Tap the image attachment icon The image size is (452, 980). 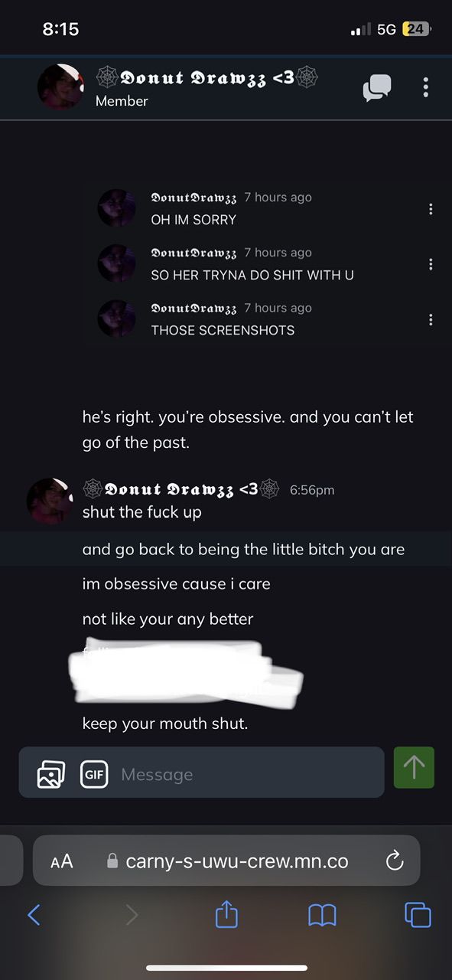coord(51,774)
